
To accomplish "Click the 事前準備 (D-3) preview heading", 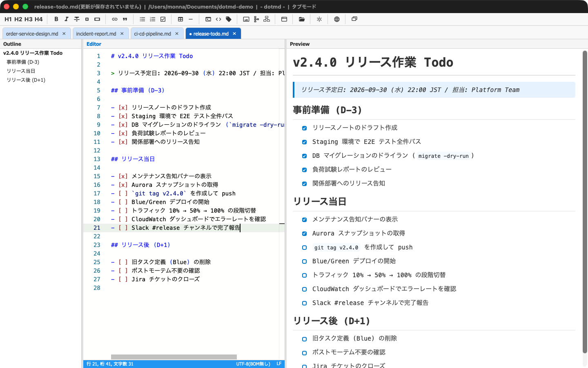I will pyautogui.click(x=327, y=110).
